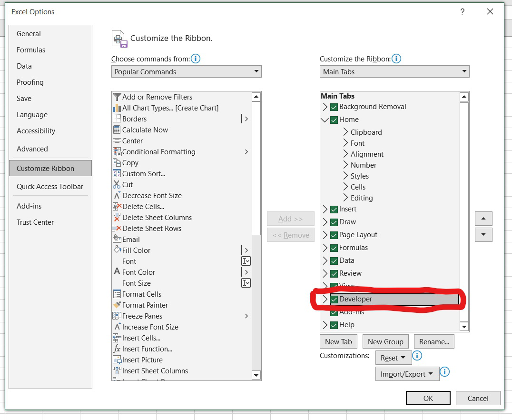This screenshot has width=512, height=420.
Task: Switch to the Formulas options category
Action: point(31,50)
